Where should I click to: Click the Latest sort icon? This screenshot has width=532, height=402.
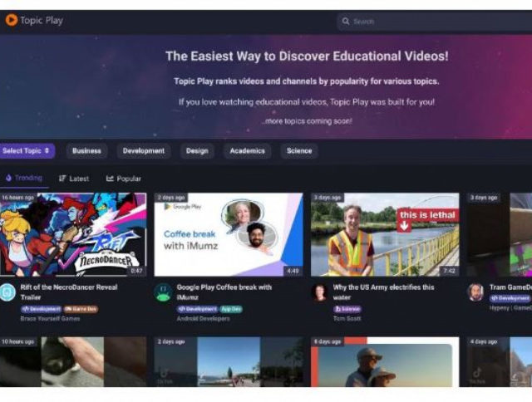[62, 179]
